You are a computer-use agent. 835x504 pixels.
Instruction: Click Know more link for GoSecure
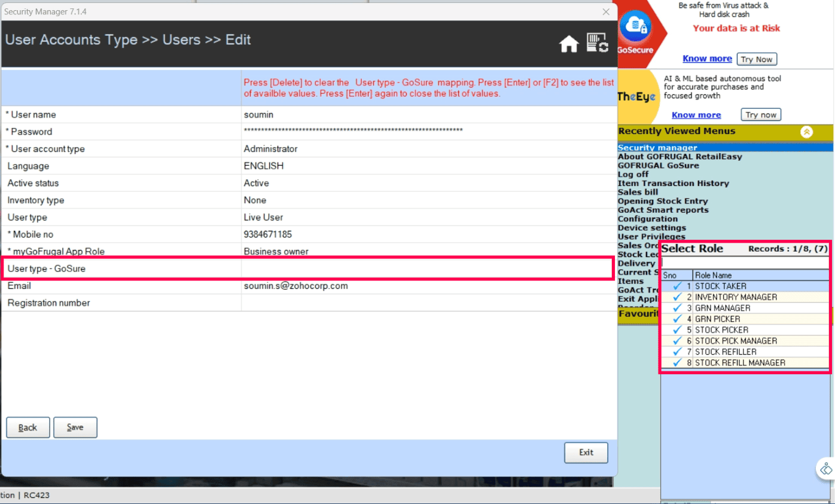(707, 59)
